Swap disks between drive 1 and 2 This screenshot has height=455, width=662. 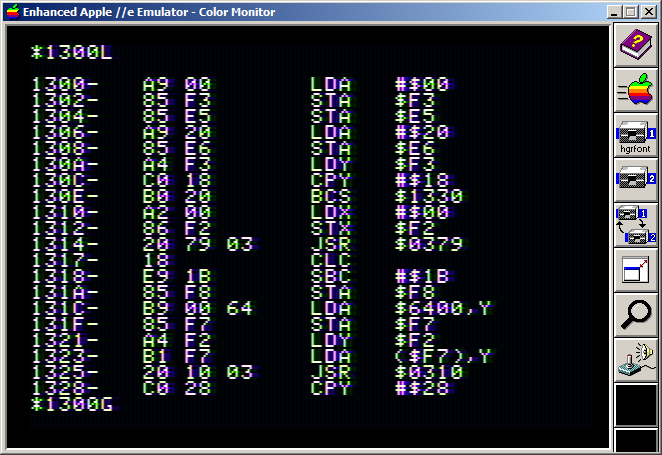pyautogui.click(x=635, y=226)
